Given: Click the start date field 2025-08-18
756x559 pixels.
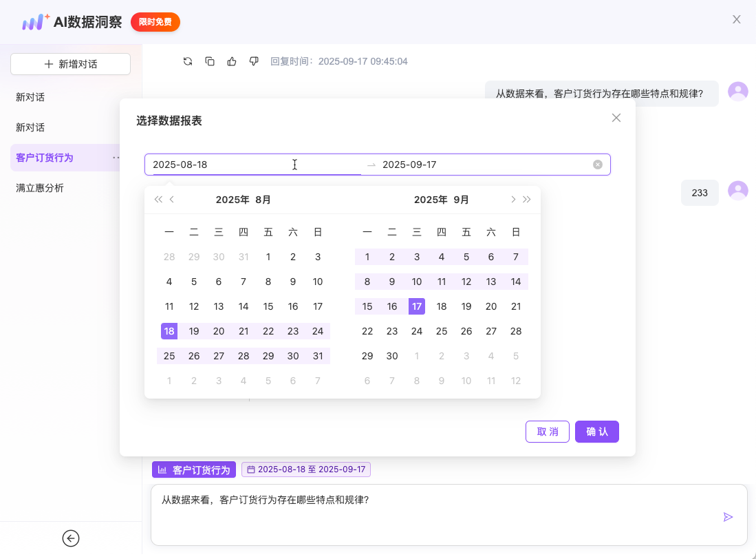Looking at the screenshot, I should tap(220, 165).
